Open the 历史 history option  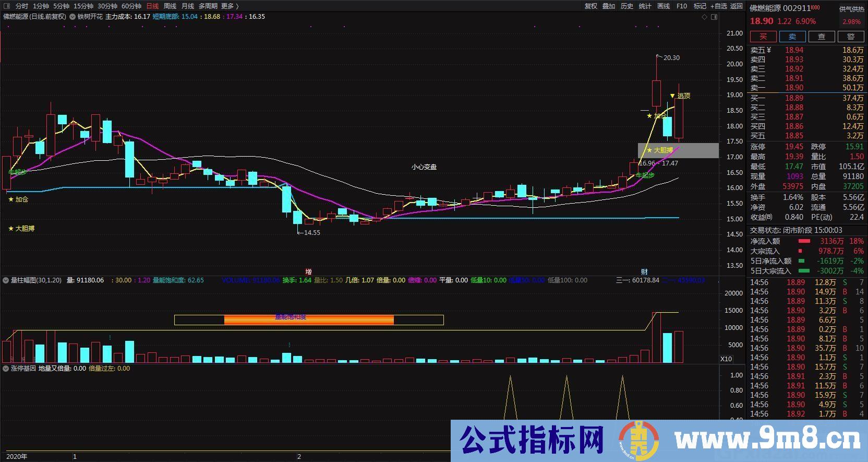pos(627,6)
